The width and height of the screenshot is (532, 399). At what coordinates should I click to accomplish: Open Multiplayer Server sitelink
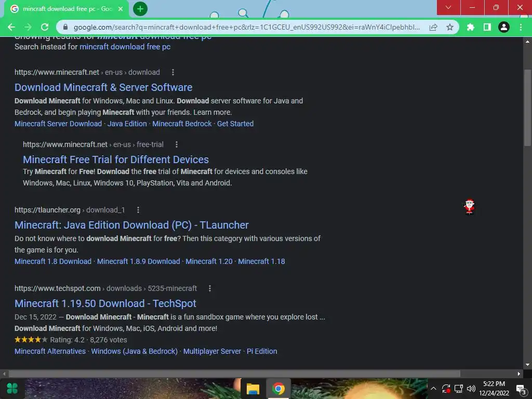click(x=212, y=351)
